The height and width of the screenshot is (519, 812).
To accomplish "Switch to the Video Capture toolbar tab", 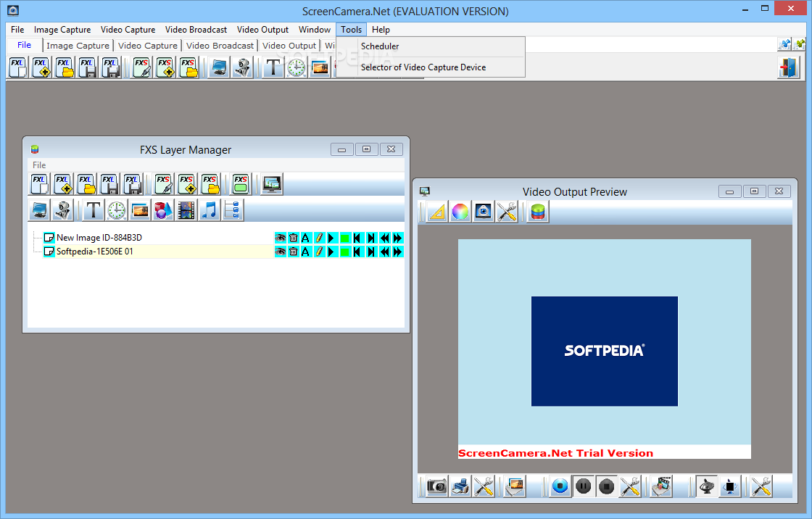I will (x=148, y=46).
